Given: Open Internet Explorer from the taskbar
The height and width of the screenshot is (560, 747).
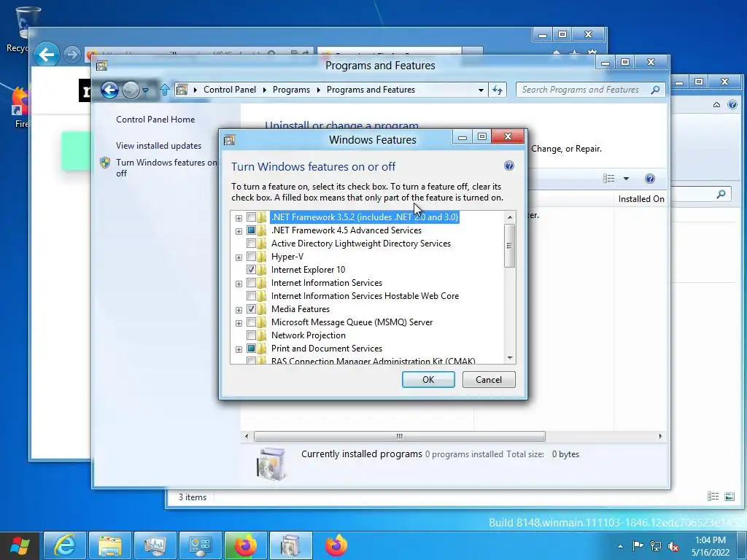Looking at the screenshot, I should click(x=65, y=545).
